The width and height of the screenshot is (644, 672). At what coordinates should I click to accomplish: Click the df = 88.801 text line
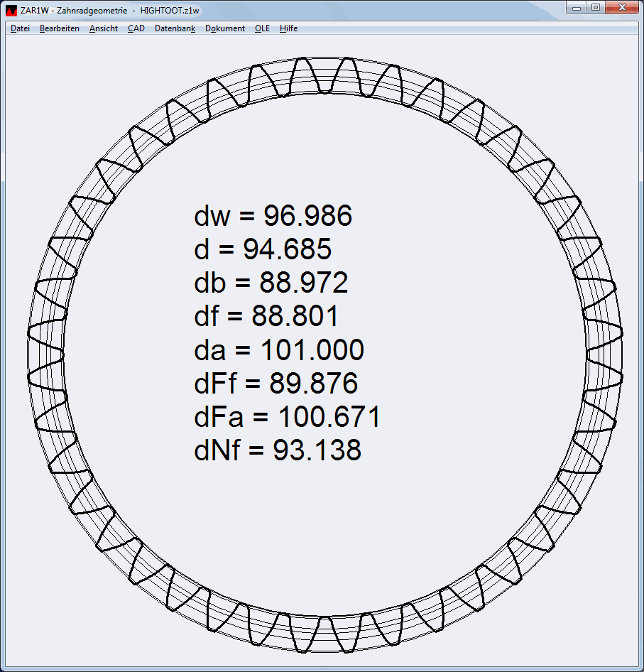266,317
